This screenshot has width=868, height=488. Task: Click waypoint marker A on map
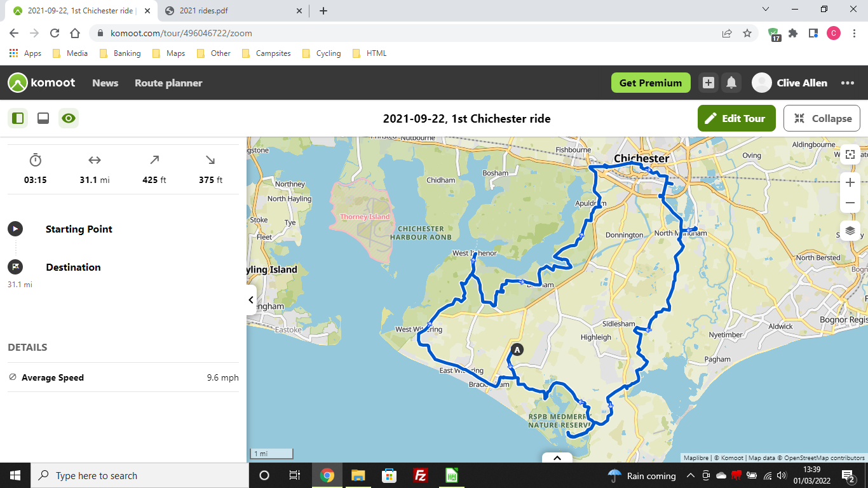tap(517, 349)
